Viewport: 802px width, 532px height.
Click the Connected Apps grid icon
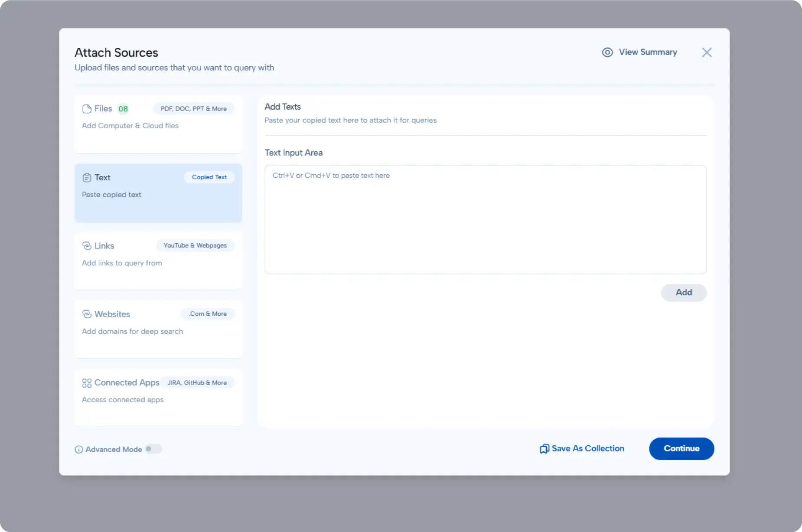pos(86,382)
